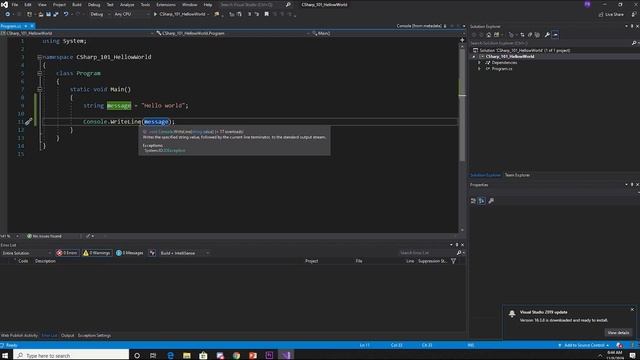Click the Property Pages wrench icon
This screenshot has height=360, width=640.
pyautogui.click(x=491, y=201)
